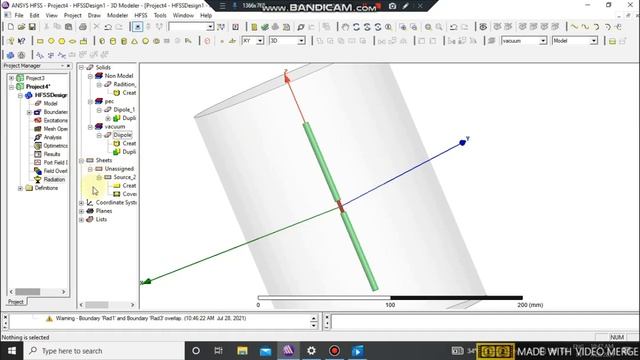Collapse the Solids node in model tree

[x=81, y=67]
